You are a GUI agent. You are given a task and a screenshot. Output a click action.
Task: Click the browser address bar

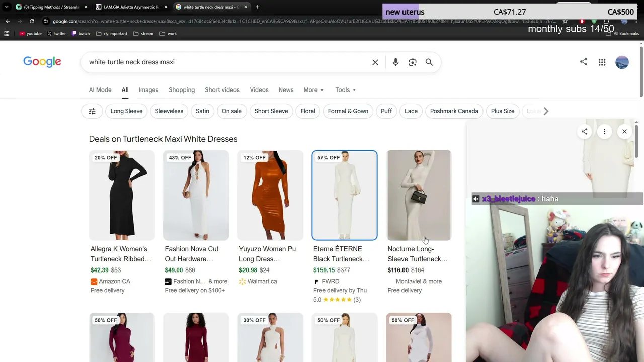302,21
